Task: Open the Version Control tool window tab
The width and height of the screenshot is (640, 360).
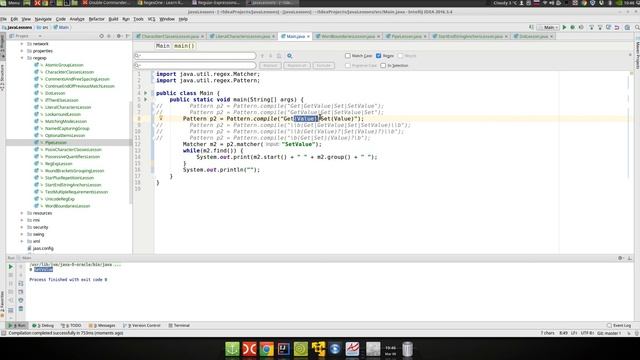Action: tap(142, 325)
